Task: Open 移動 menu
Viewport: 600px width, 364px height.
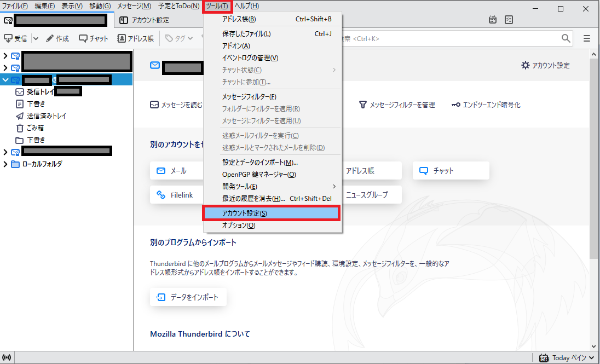Action: [x=100, y=5]
